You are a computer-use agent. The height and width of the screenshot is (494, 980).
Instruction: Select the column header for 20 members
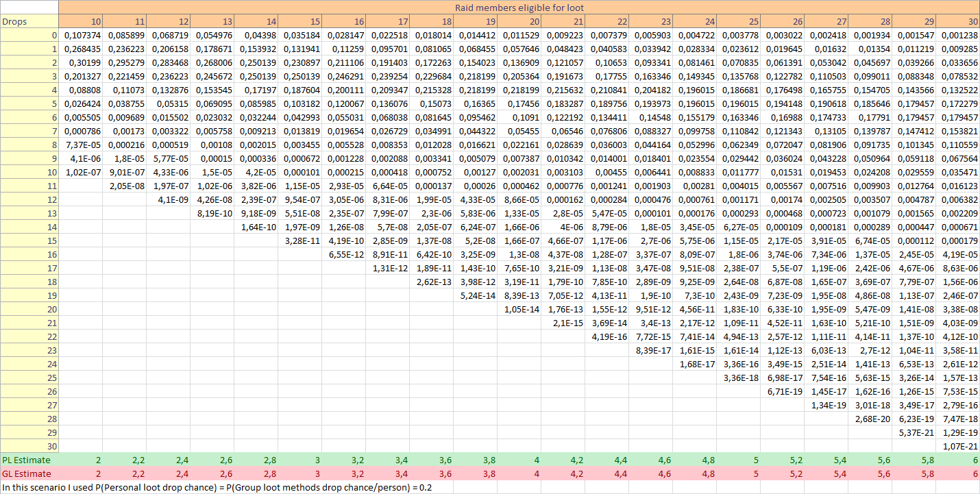[519, 21]
